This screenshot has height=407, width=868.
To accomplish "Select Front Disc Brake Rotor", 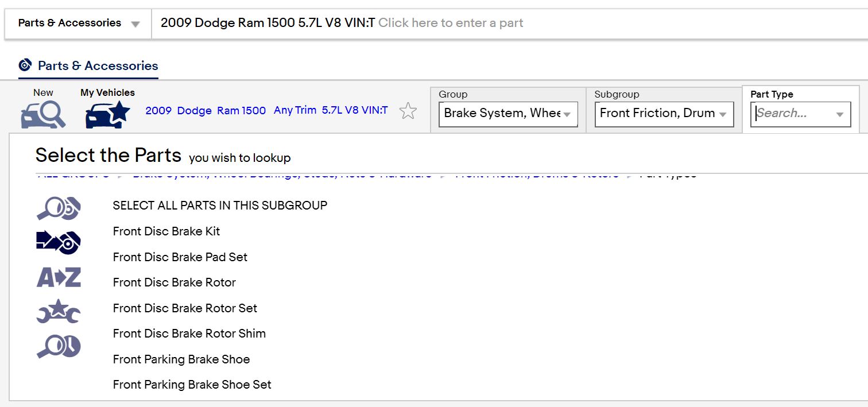I will 175,282.
